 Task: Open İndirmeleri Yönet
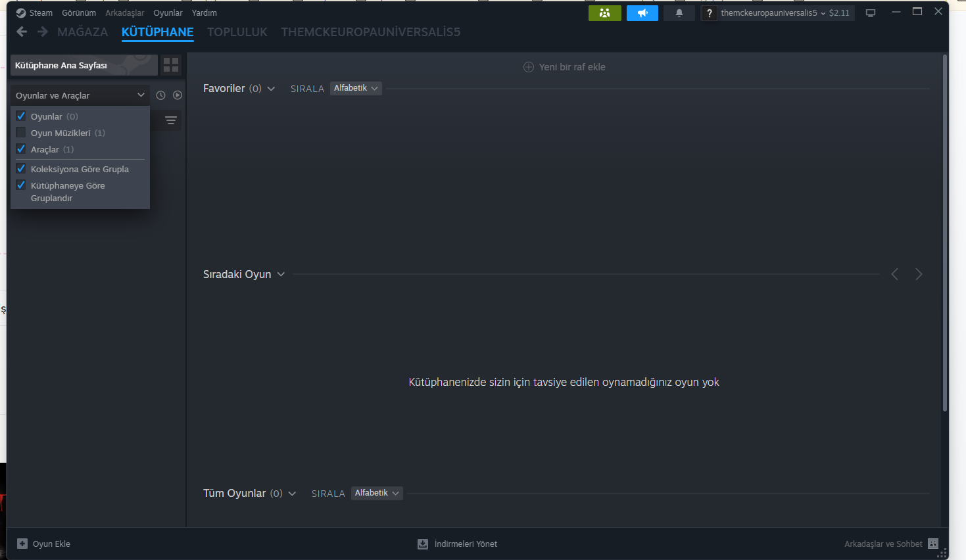tap(466, 544)
